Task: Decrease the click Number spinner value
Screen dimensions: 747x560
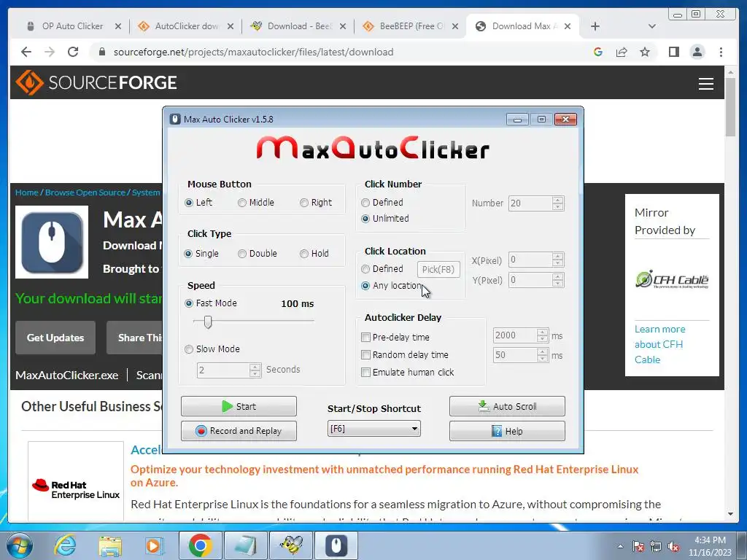Action: (558, 206)
